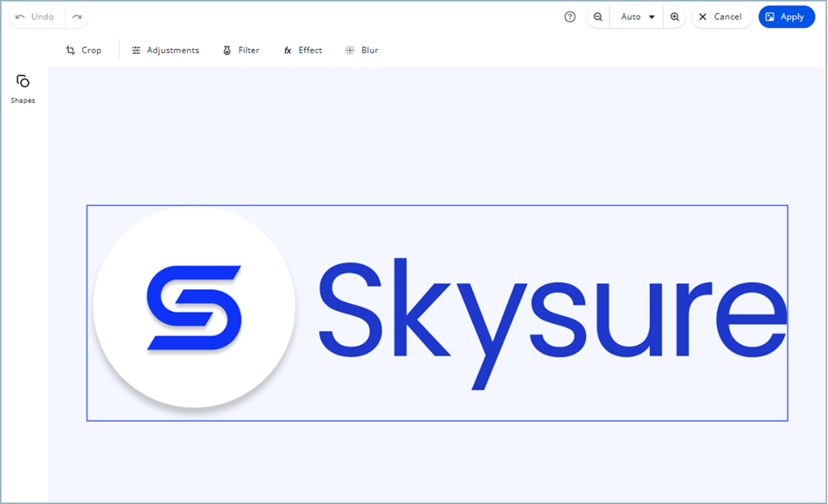Click the Undo button
Viewport: 828px width, 504px height.
click(x=37, y=17)
